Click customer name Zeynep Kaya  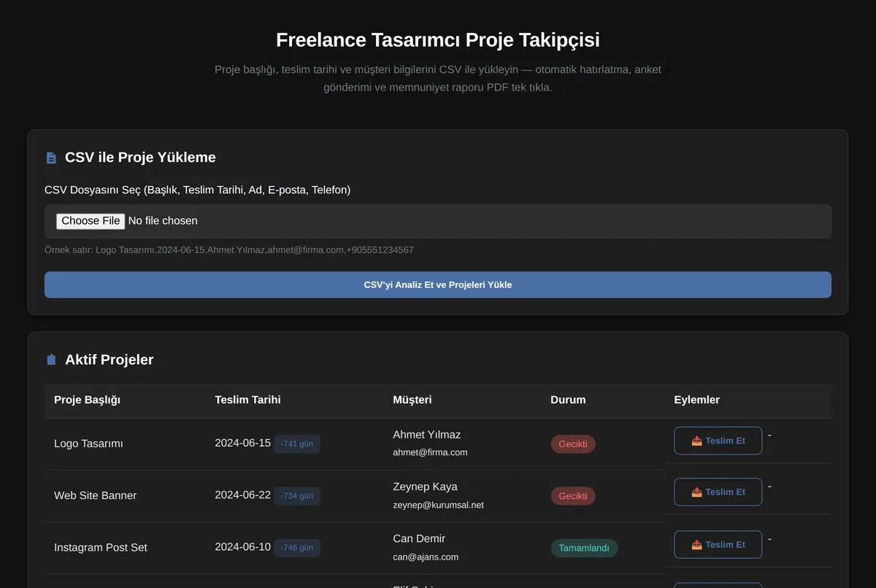tap(425, 487)
